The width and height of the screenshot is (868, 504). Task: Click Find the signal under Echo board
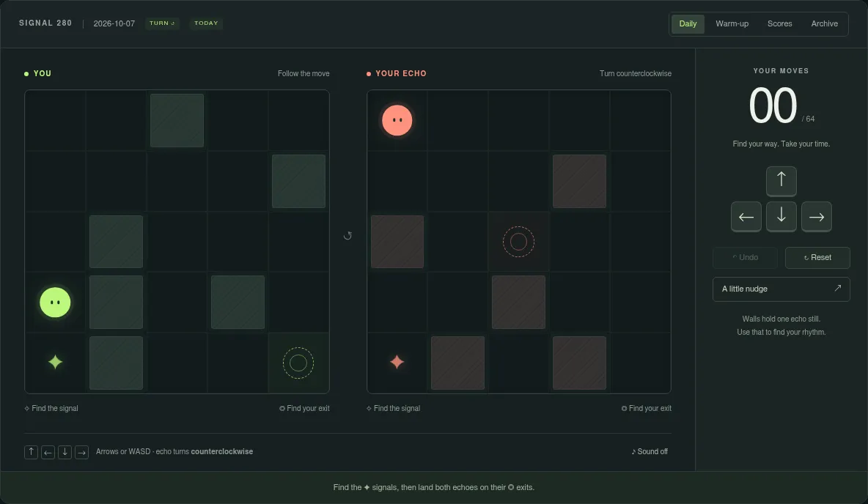click(393, 408)
